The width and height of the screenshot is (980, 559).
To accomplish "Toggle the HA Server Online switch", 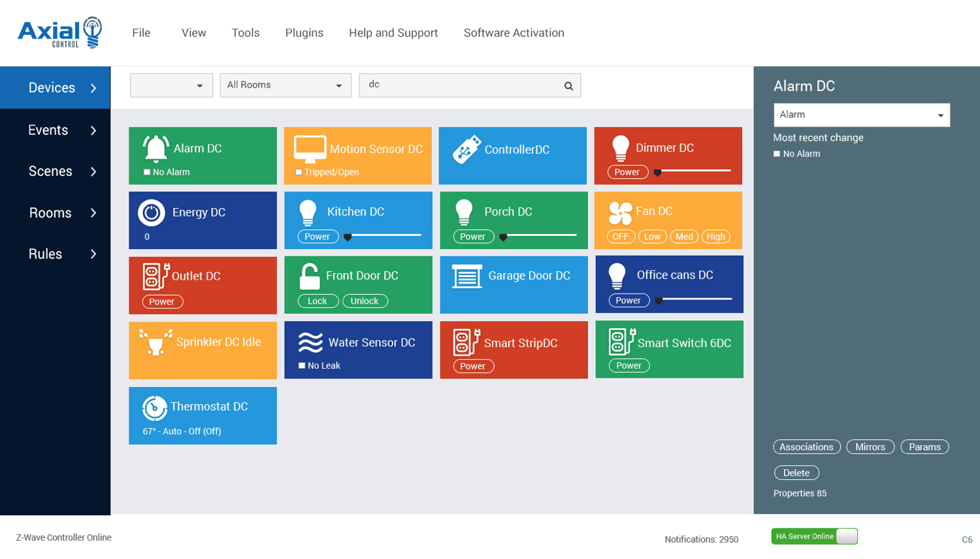I will 846,537.
